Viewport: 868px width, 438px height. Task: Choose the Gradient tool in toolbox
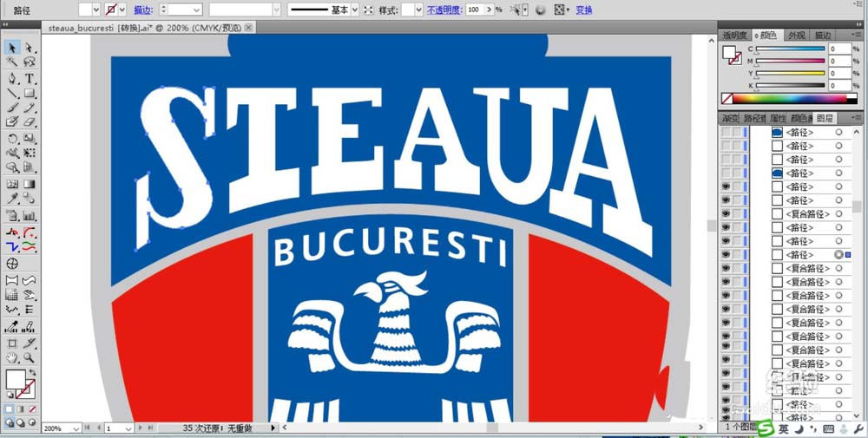point(30,184)
